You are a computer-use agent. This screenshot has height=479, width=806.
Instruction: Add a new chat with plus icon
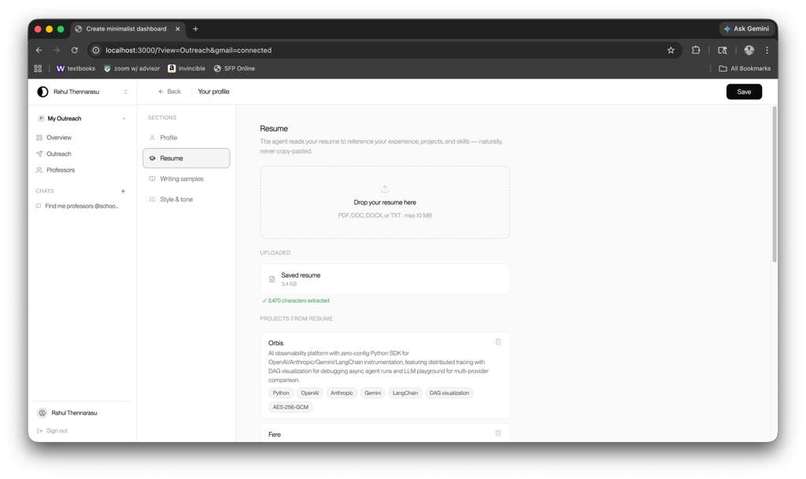pyautogui.click(x=123, y=191)
